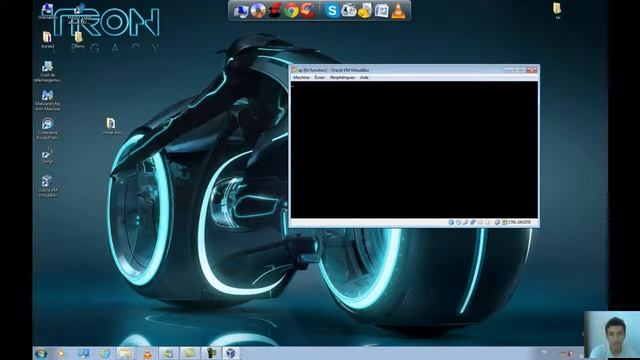This screenshot has width=640, height=360.
Task: Launch Skype from the top dock
Action: [x=332, y=11]
